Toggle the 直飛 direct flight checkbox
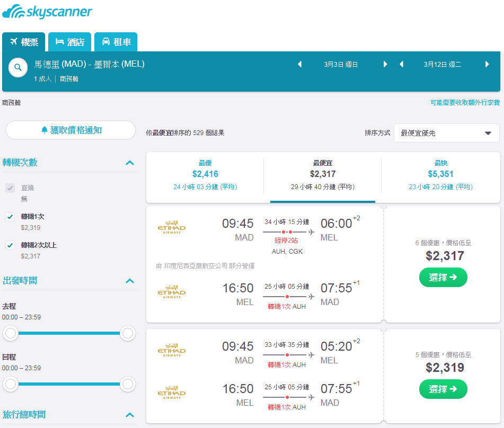This screenshot has width=504, height=428. click(x=10, y=188)
